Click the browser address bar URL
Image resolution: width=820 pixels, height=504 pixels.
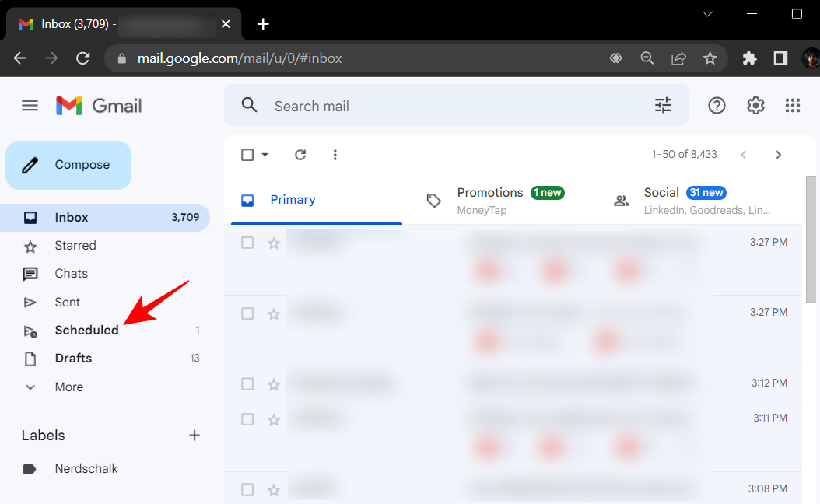point(240,58)
